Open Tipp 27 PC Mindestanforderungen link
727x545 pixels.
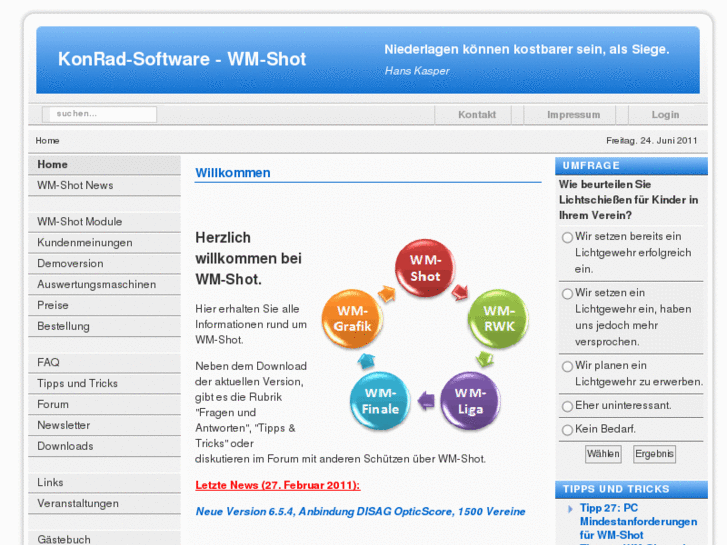point(638,521)
